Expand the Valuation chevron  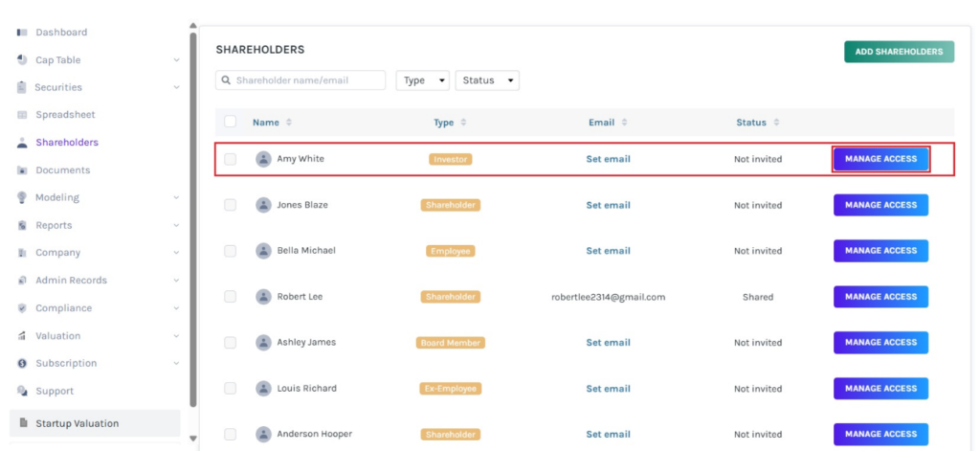tap(176, 336)
